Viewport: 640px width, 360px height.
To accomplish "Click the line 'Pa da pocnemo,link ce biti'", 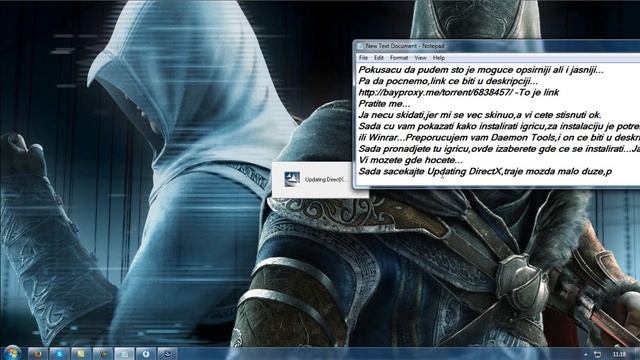I will (448, 81).
